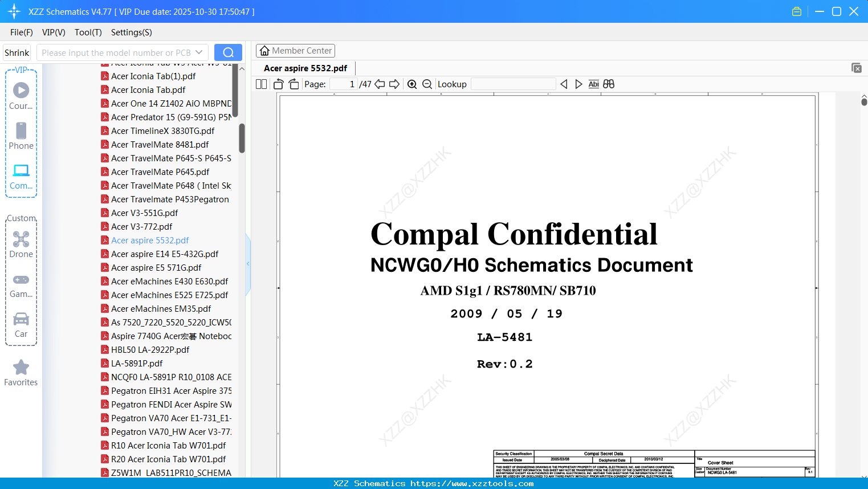Open the model number dropdown arrow
This screenshot has width=868, height=489.
[199, 52]
